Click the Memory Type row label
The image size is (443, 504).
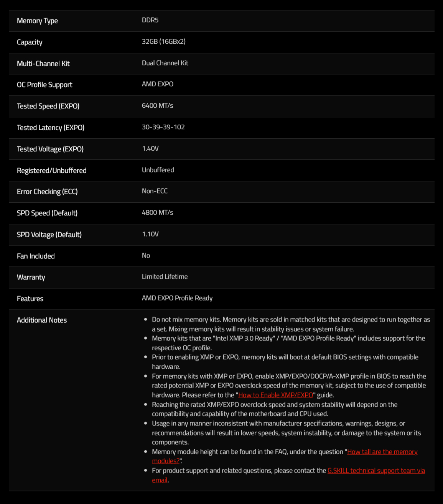coord(37,21)
